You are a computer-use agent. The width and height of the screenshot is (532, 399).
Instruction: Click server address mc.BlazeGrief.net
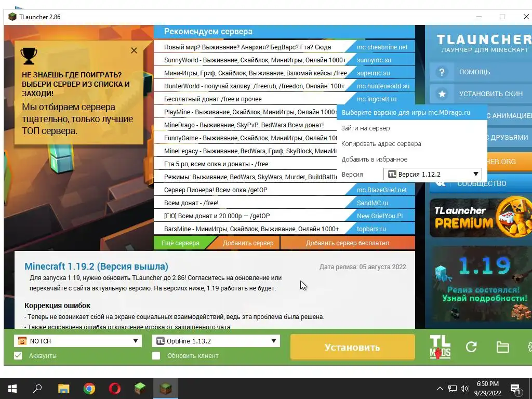tap(382, 190)
